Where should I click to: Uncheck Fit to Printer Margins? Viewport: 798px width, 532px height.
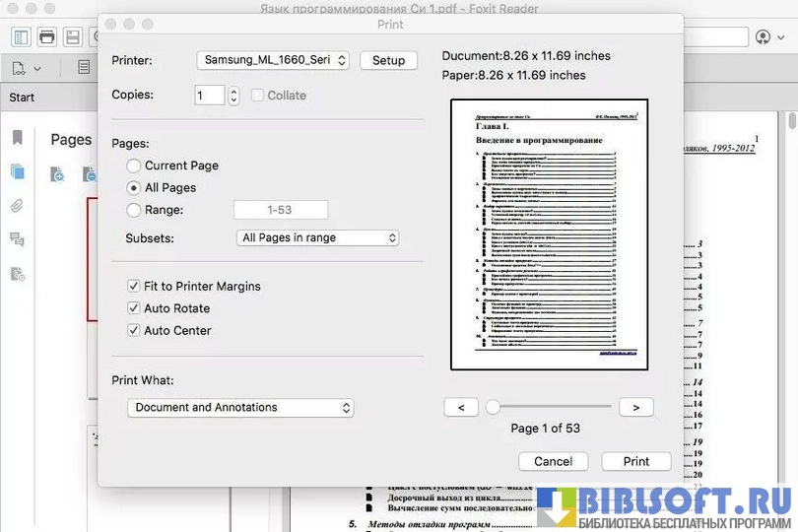[134, 287]
